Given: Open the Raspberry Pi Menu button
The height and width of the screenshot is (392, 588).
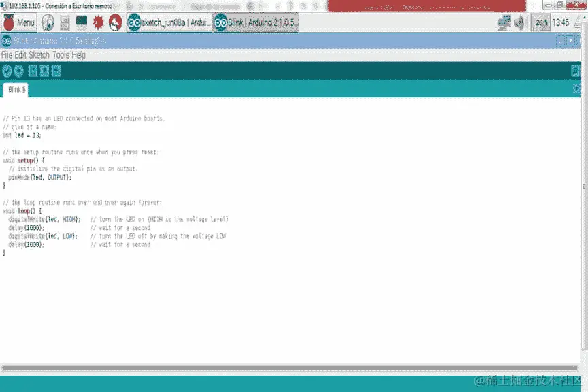Looking at the screenshot, I should pos(19,23).
